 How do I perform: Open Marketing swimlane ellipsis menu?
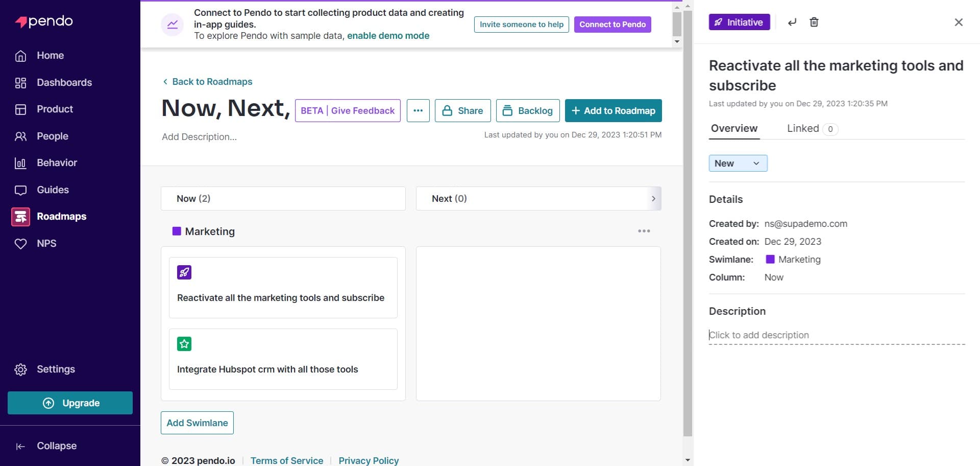(644, 231)
